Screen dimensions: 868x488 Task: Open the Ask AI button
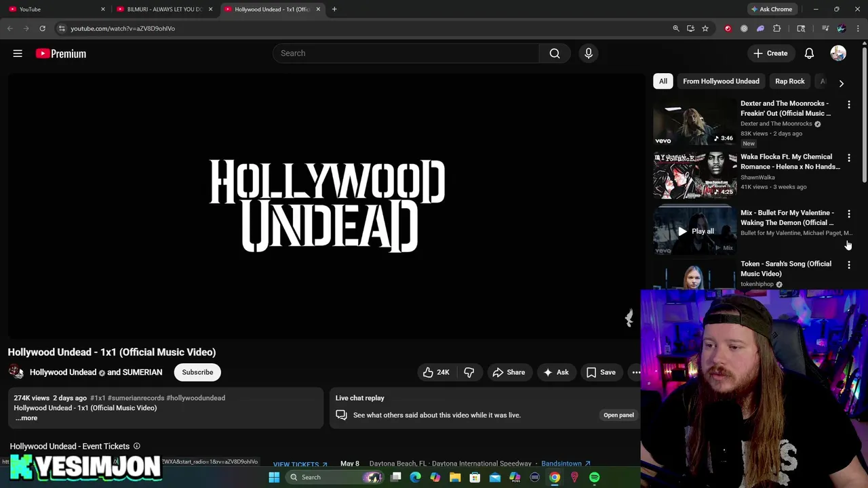point(555,372)
